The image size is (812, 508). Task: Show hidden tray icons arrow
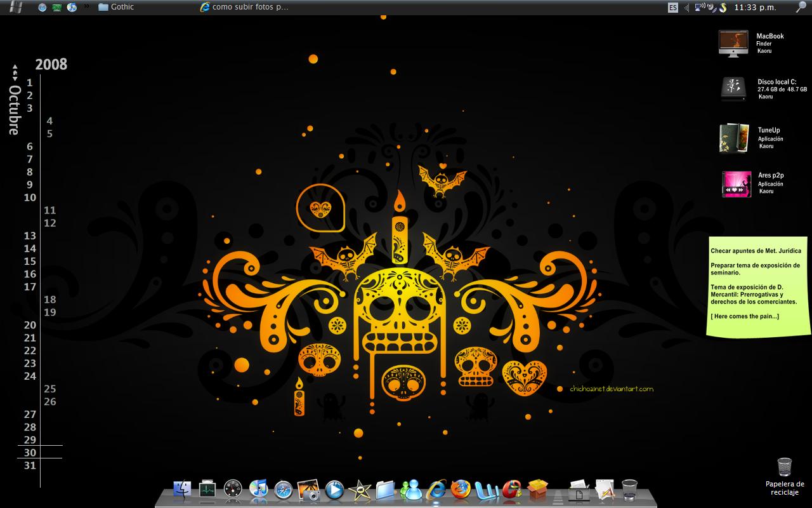(x=688, y=8)
